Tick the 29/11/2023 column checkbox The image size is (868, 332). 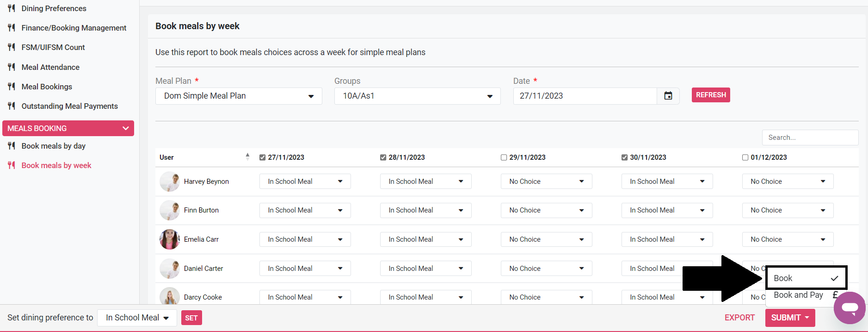point(504,157)
